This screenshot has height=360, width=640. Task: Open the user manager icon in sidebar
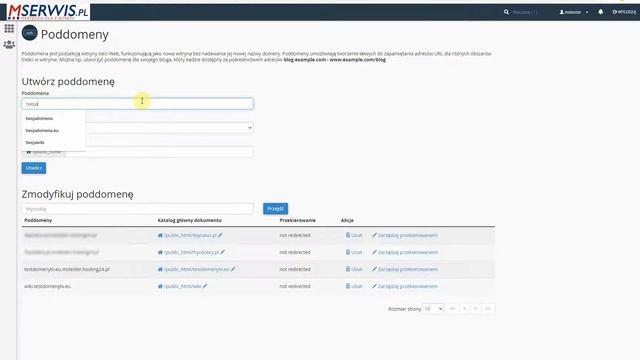(9, 44)
